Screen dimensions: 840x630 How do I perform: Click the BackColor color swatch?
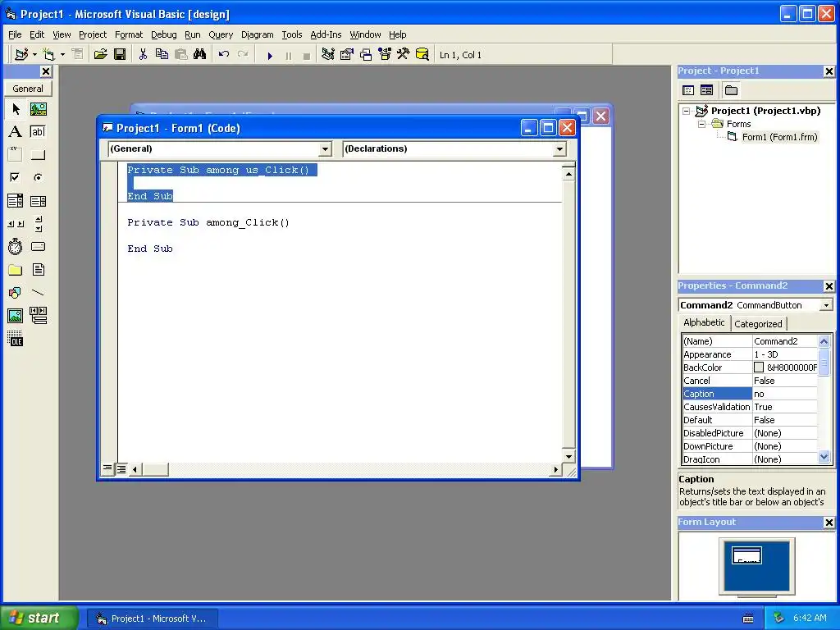point(759,367)
